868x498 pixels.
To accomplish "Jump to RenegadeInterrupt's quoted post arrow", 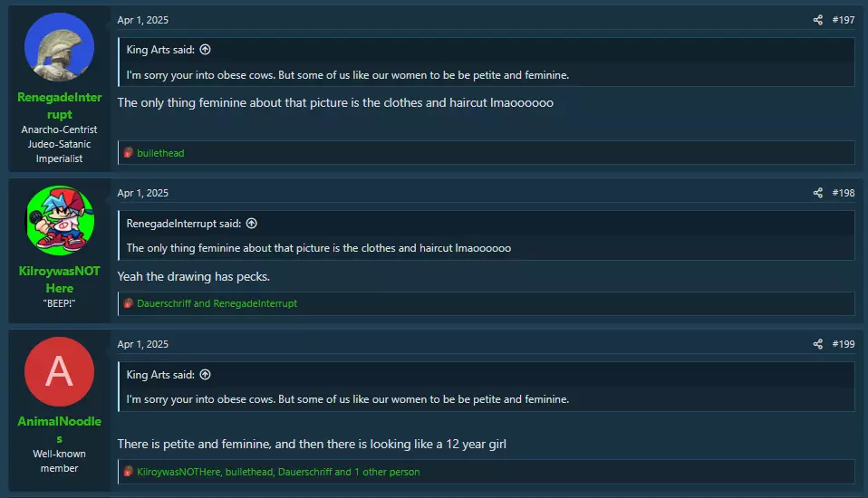I will (x=251, y=224).
